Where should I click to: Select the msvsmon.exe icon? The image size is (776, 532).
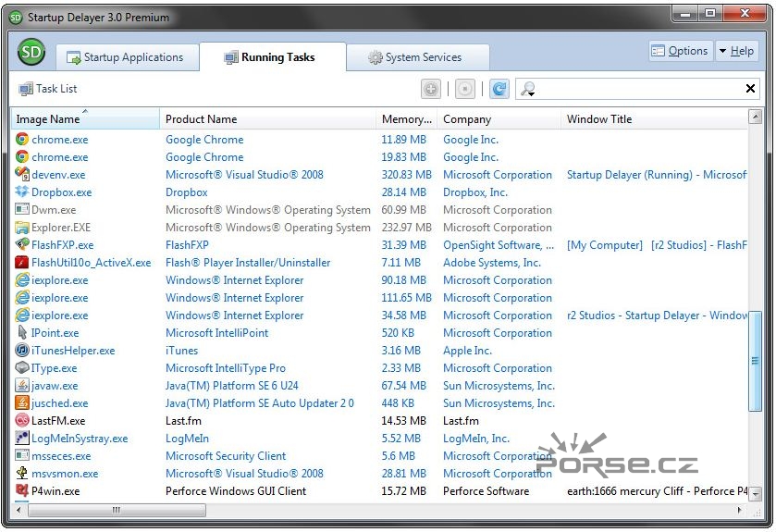[x=22, y=473]
